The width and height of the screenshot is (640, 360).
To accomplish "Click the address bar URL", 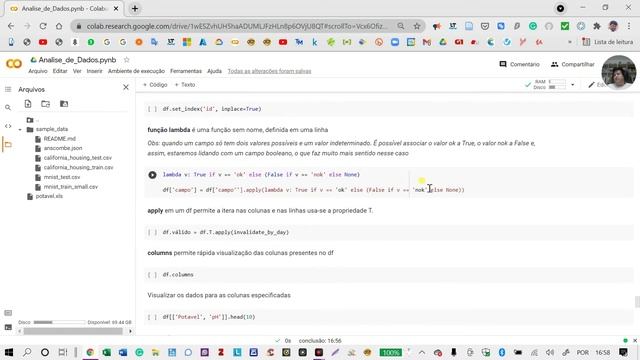I will [236, 26].
